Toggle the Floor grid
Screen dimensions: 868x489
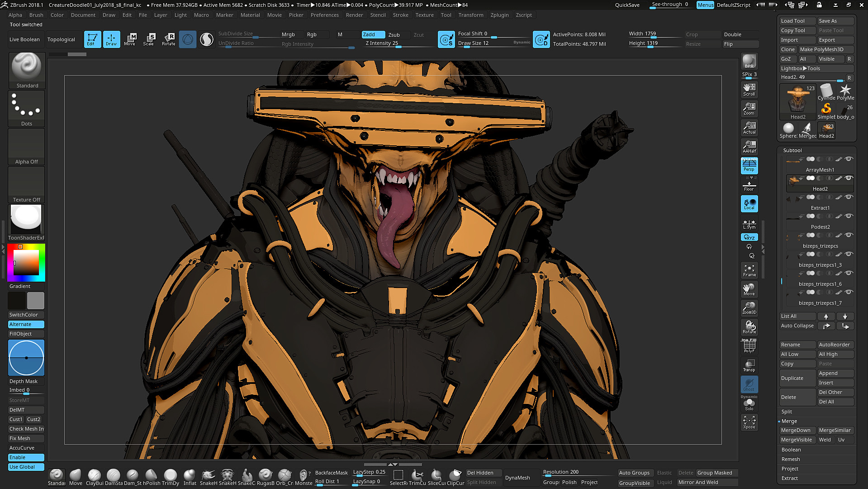(x=749, y=185)
